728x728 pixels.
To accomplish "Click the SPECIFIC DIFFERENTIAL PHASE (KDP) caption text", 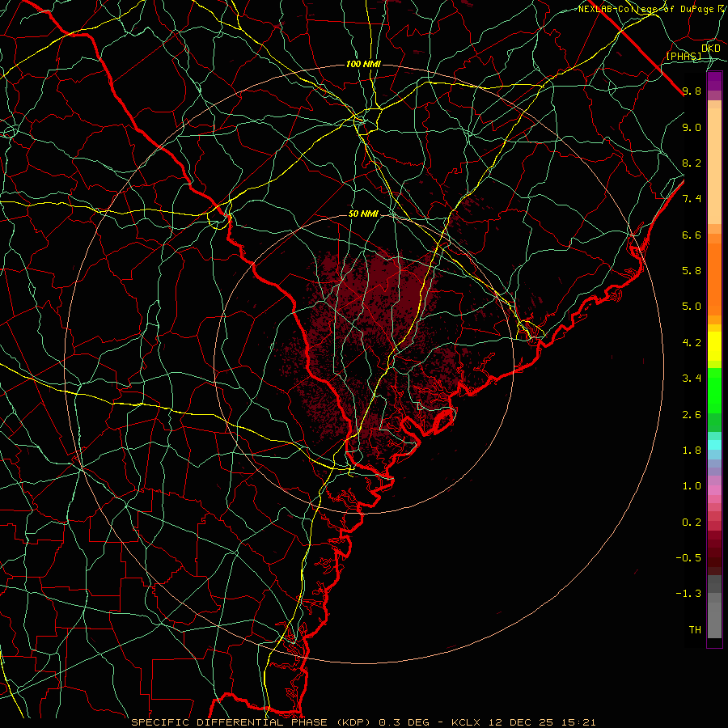I will click(x=252, y=722).
